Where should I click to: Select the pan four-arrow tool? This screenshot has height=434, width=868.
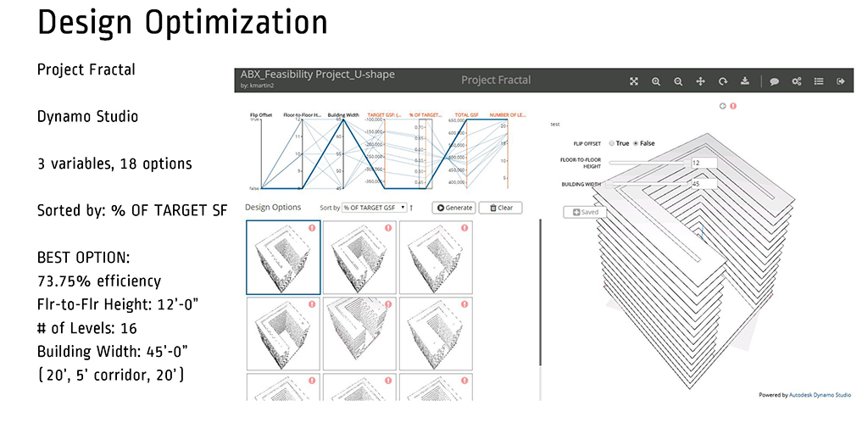point(700,81)
